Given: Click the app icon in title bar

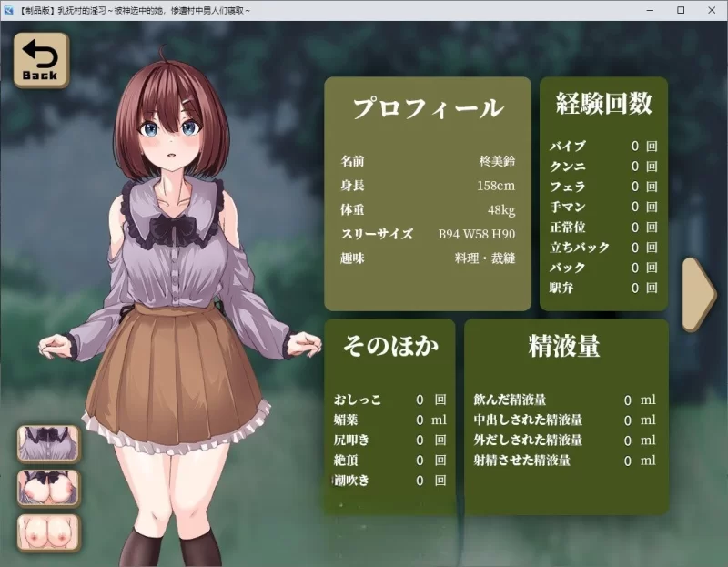Looking at the screenshot, I should pyautogui.click(x=9, y=10).
